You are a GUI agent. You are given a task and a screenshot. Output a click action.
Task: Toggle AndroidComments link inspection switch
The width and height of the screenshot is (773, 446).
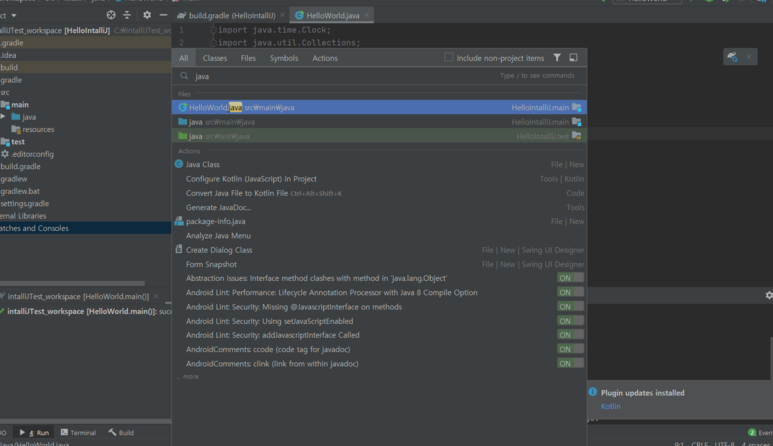pos(570,363)
